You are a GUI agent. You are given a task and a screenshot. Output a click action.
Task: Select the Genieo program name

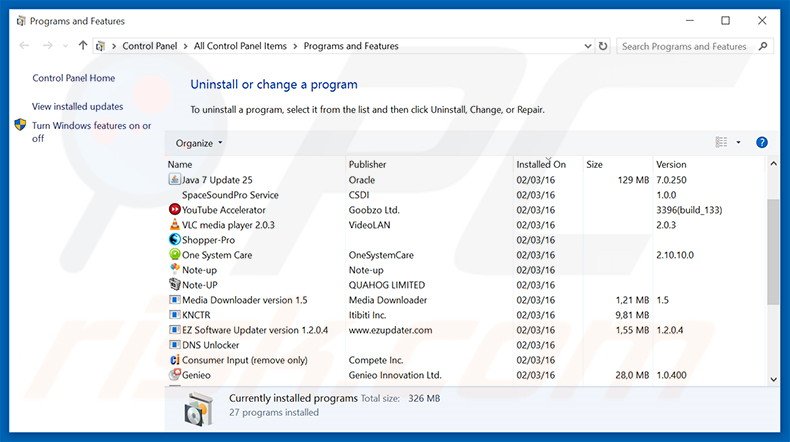coord(196,375)
